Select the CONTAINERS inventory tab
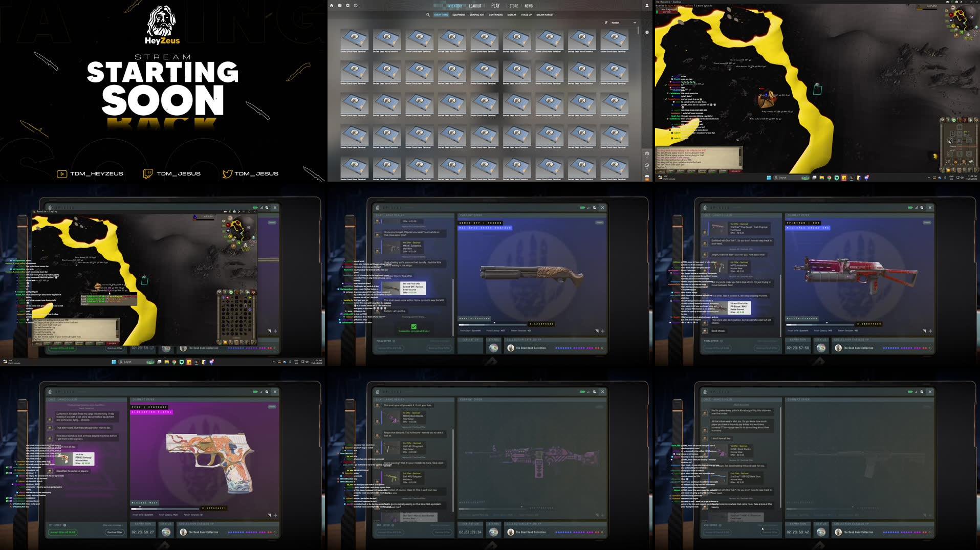980x550 pixels. point(496,15)
